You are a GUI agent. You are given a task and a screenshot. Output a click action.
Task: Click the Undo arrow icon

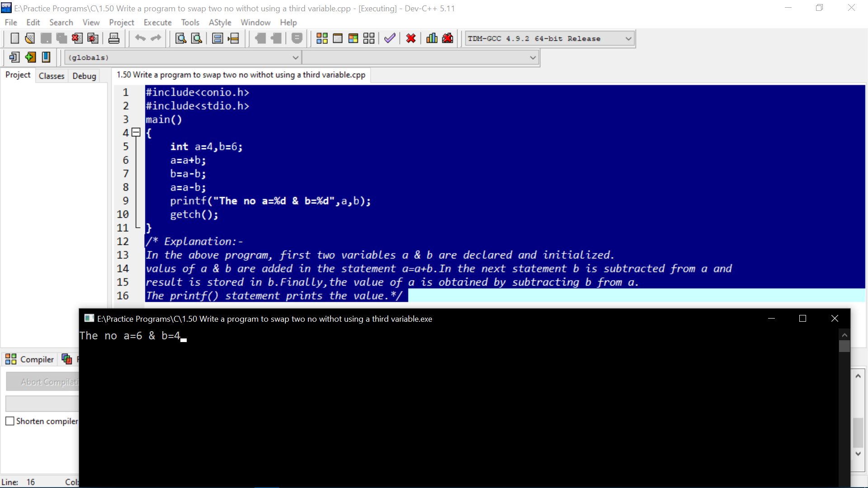pyautogui.click(x=140, y=38)
